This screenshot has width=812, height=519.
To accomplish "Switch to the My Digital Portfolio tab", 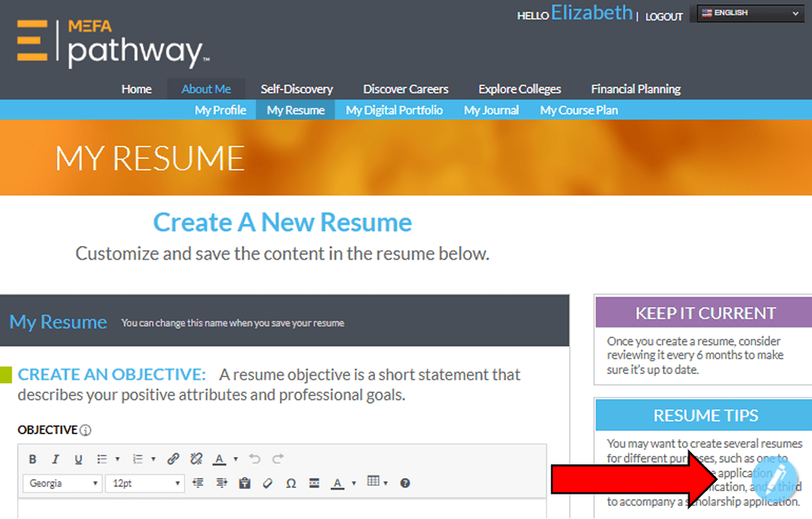I will pos(394,110).
